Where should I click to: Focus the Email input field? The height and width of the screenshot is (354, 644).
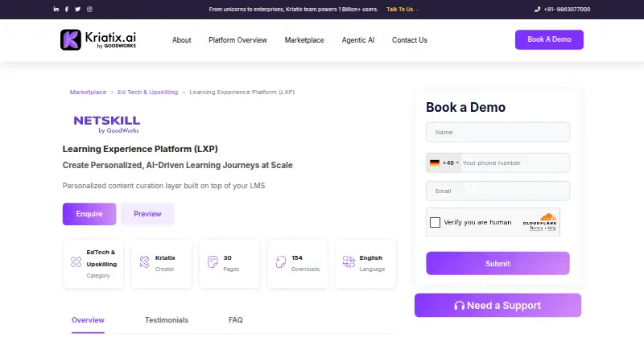497,191
